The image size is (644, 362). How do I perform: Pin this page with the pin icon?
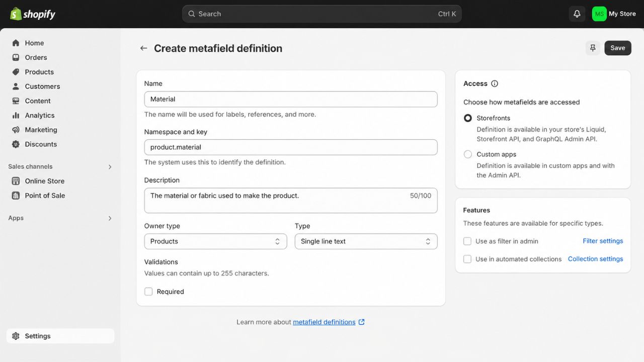click(593, 48)
